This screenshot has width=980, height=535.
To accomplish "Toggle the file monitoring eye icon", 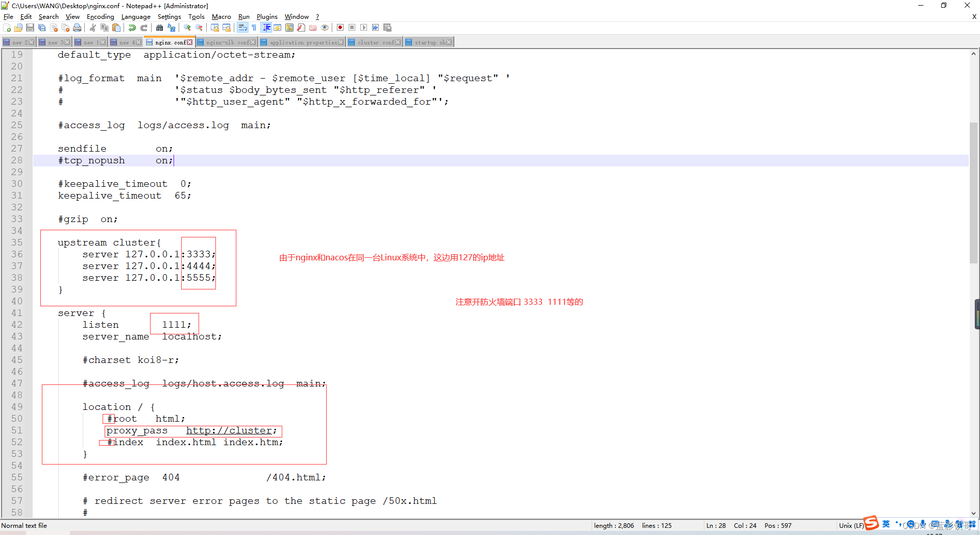I will (x=325, y=28).
